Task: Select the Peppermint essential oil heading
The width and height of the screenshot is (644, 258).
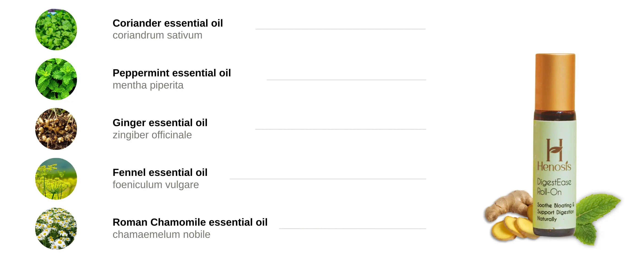Action: [x=171, y=73]
